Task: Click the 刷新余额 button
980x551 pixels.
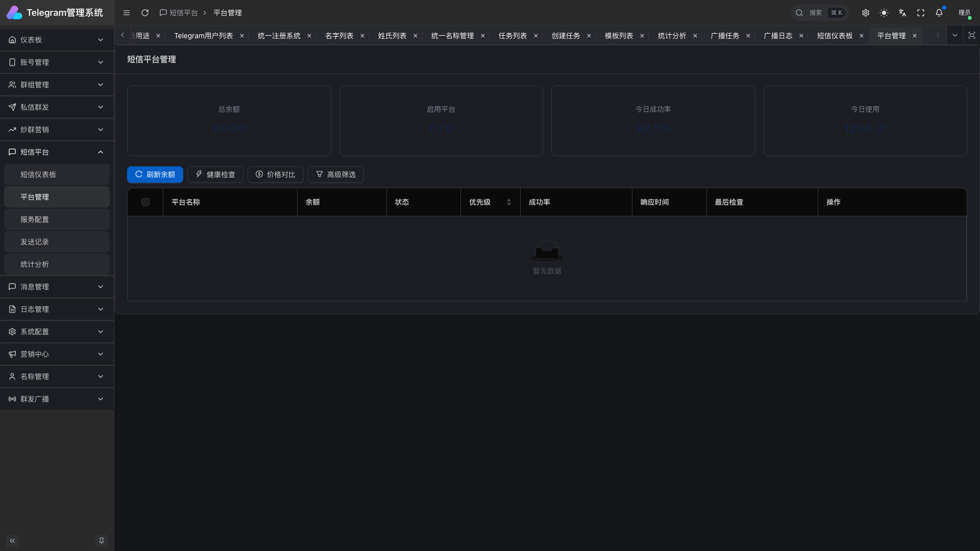Action: [x=155, y=174]
